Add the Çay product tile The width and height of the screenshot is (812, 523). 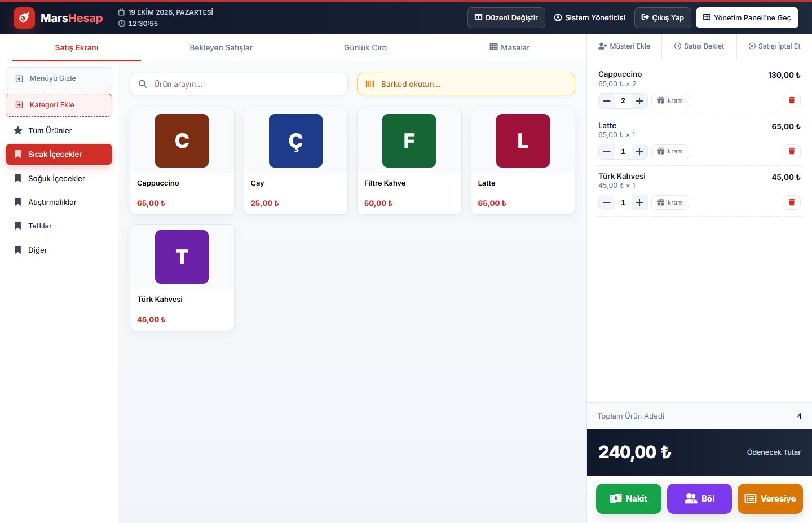pyautogui.click(x=295, y=161)
